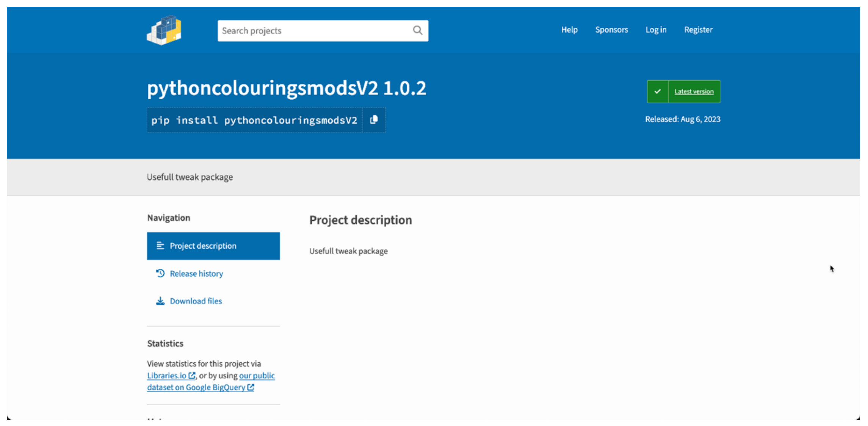Viewport: 868px width, 426px height.
Task: Click the green checkmark icon beside Latest version
Action: 658,91
